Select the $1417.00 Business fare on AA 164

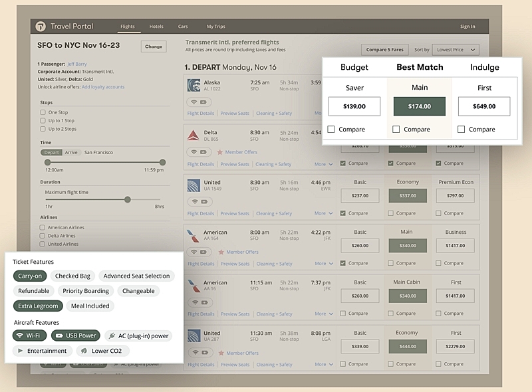[x=456, y=246]
